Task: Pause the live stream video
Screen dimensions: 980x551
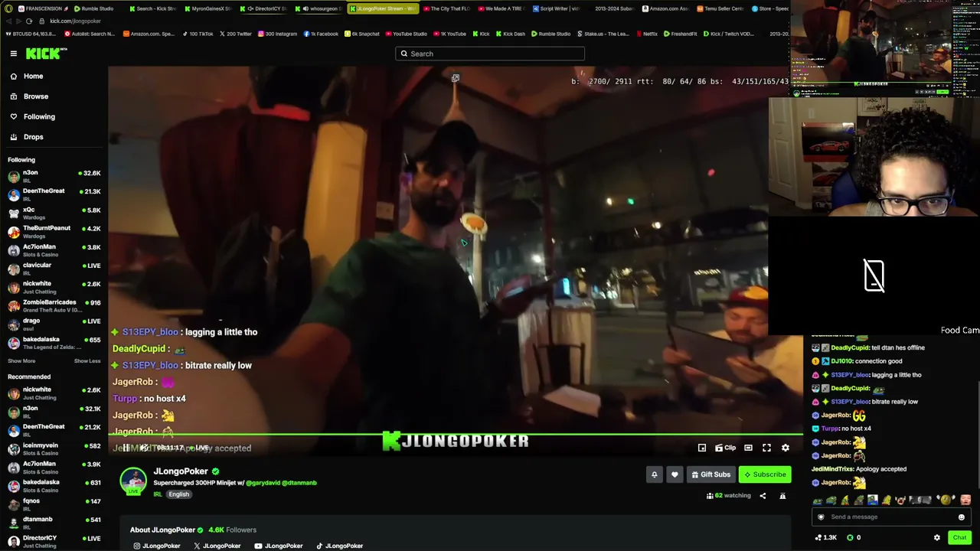Action: tap(126, 448)
